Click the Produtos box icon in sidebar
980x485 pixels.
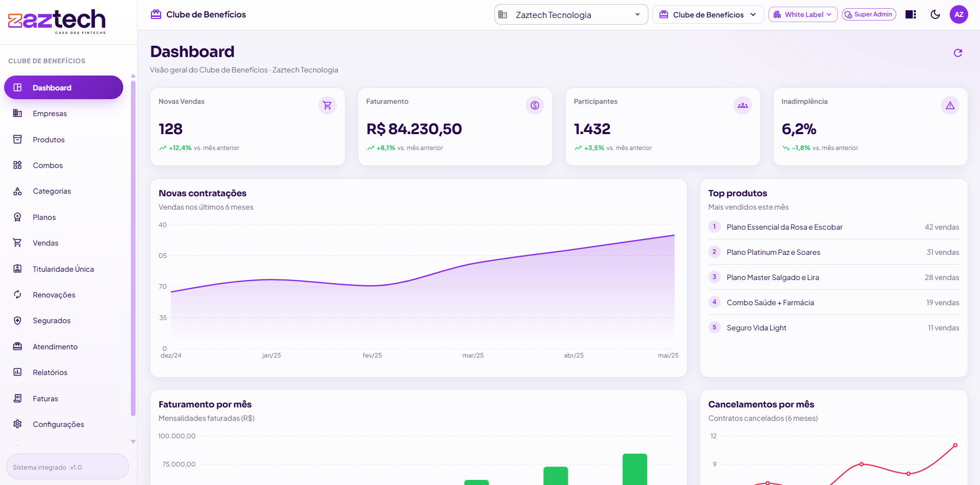17,139
